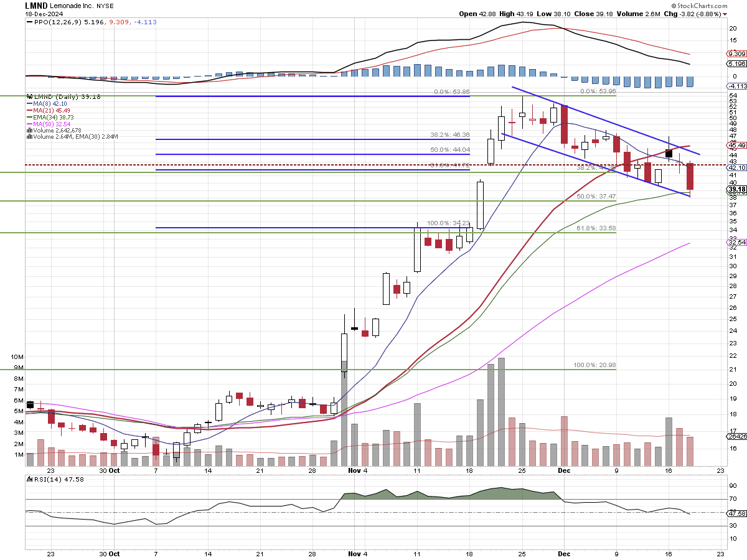747x560 pixels.
Task: Click the '0.0%: 53.96' Fibonacci label
Action: [597, 92]
